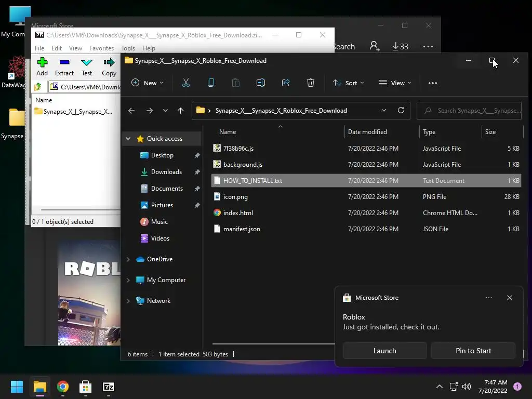Open the Microsoft Store downloads icon showing 33
Screen dimensions: 532x399
coord(401,46)
